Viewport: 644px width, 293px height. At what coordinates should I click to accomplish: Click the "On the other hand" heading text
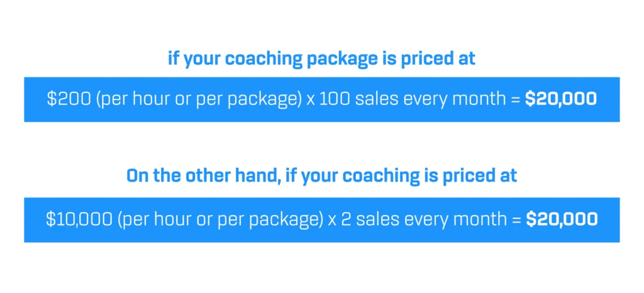(x=203, y=175)
